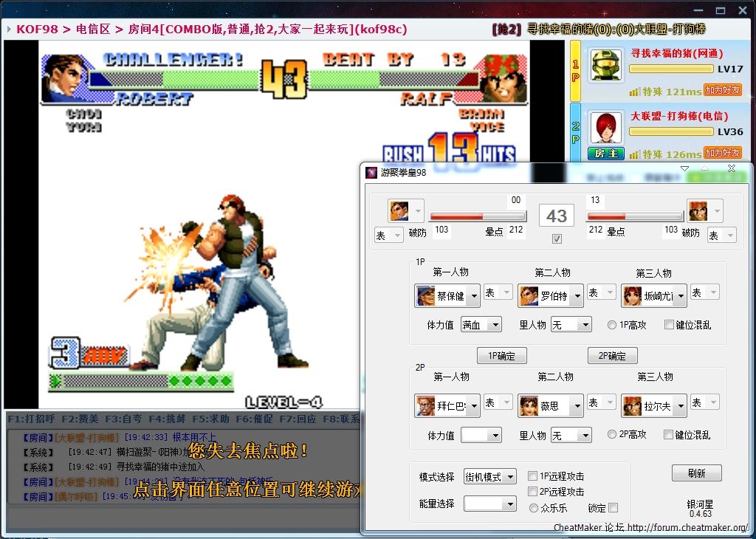
Task: Click 电信区 in the breadcrumb path
Action: pos(93,30)
